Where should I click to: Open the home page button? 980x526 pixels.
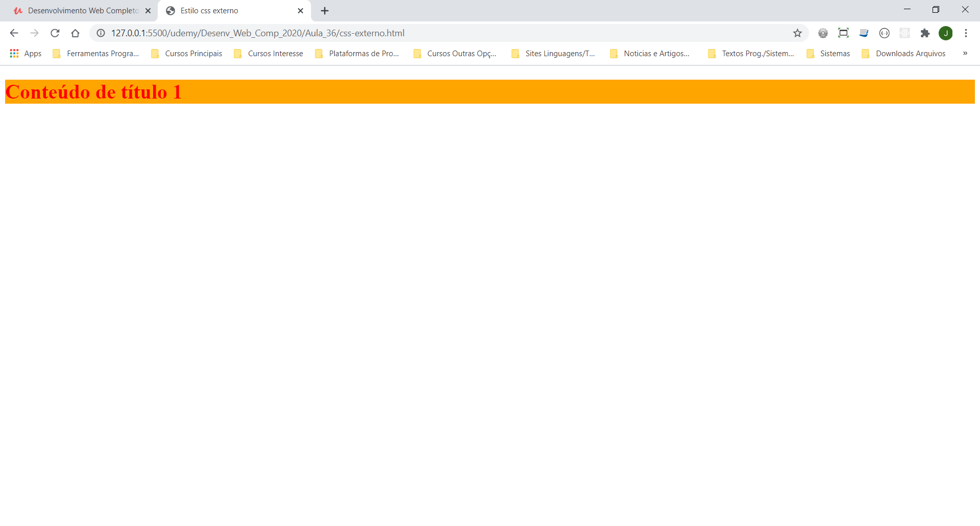tap(75, 33)
